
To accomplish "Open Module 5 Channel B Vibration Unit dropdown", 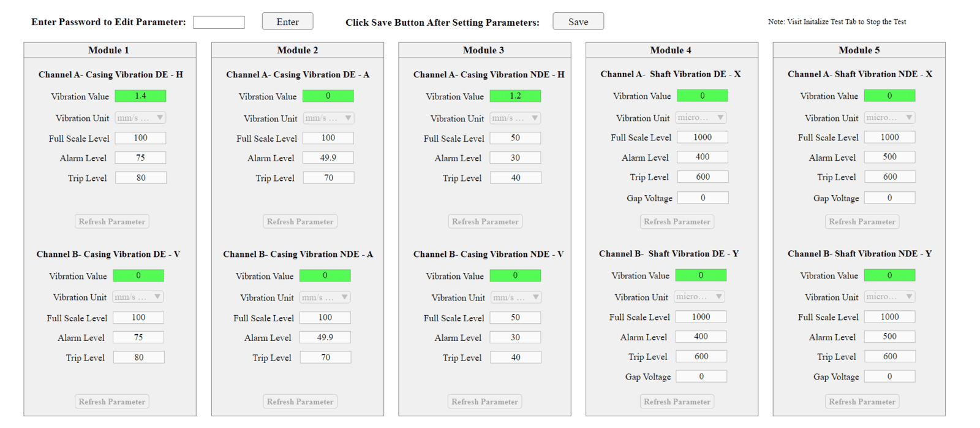I will pos(889,297).
